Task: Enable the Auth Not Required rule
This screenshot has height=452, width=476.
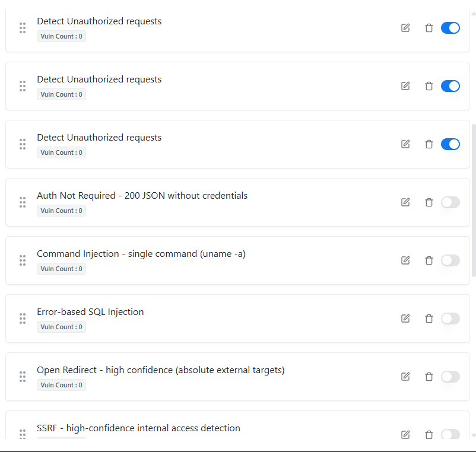Action: click(x=450, y=202)
